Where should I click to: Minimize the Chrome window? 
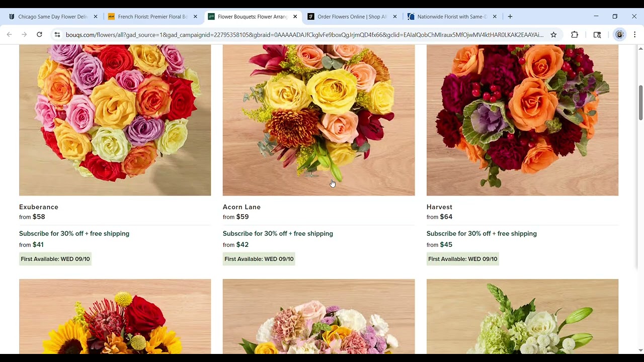pyautogui.click(x=596, y=17)
